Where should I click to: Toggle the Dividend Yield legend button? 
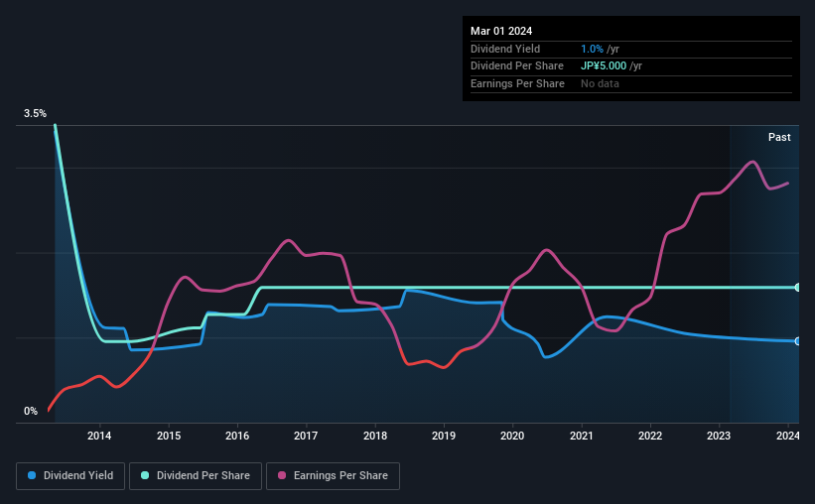coord(70,476)
